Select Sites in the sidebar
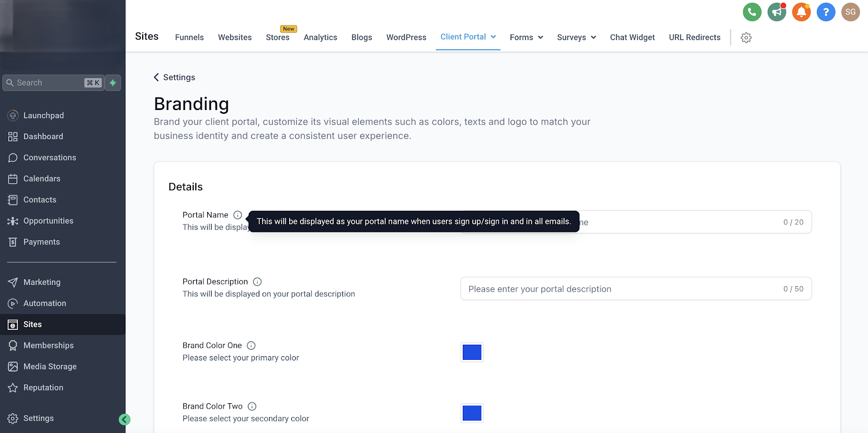This screenshot has height=433, width=868. [x=62, y=325]
